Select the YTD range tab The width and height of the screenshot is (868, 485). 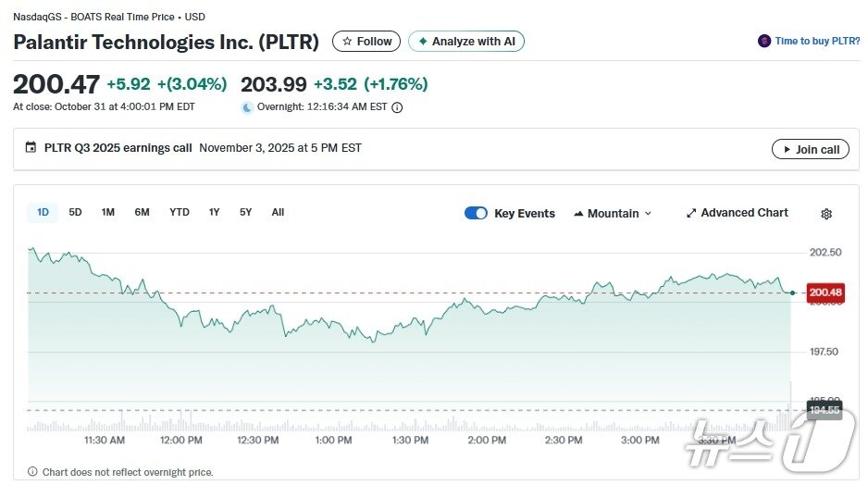click(x=180, y=213)
